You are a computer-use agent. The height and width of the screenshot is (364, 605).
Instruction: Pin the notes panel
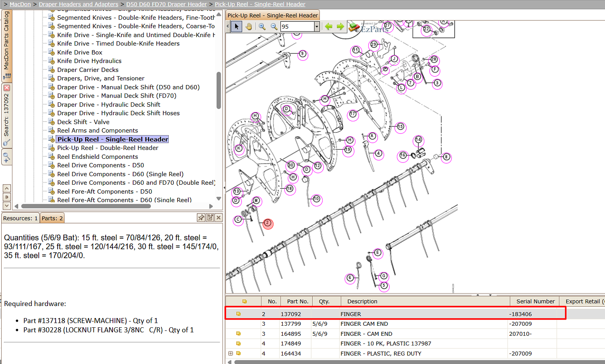click(x=201, y=218)
